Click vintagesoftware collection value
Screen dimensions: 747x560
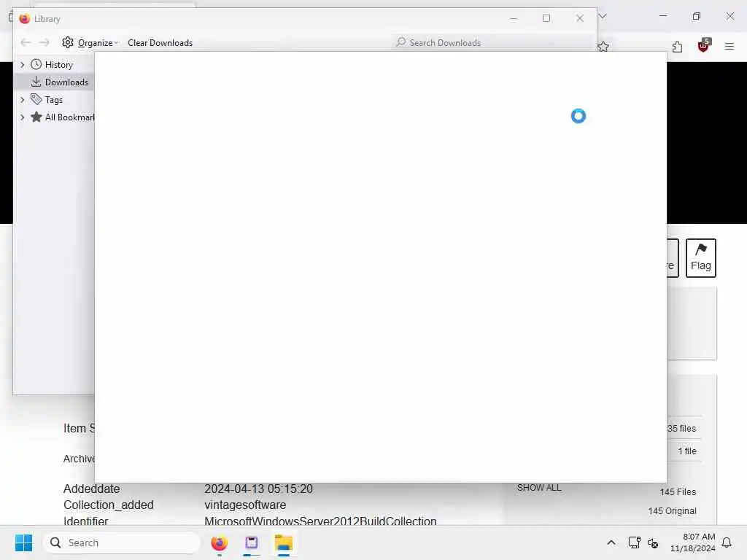click(245, 505)
